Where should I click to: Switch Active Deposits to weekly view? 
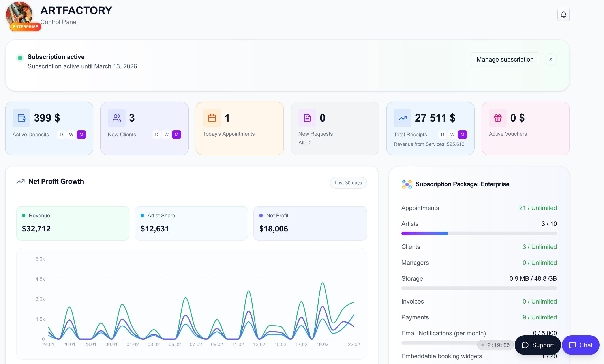71,135
